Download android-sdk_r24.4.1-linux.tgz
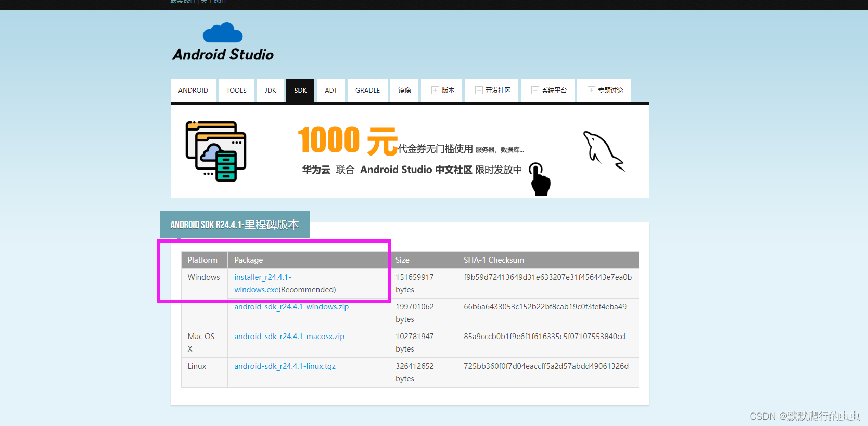The width and height of the screenshot is (868, 426). point(285,366)
